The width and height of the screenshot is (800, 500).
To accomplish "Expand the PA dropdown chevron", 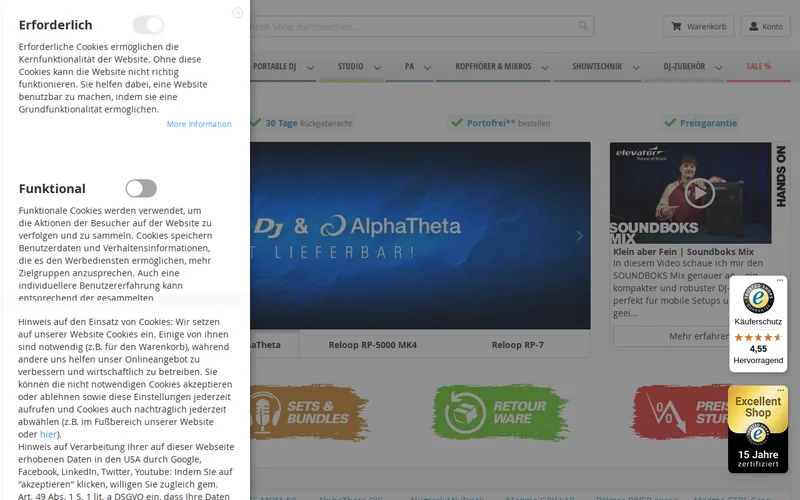I will [x=428, y=67].
